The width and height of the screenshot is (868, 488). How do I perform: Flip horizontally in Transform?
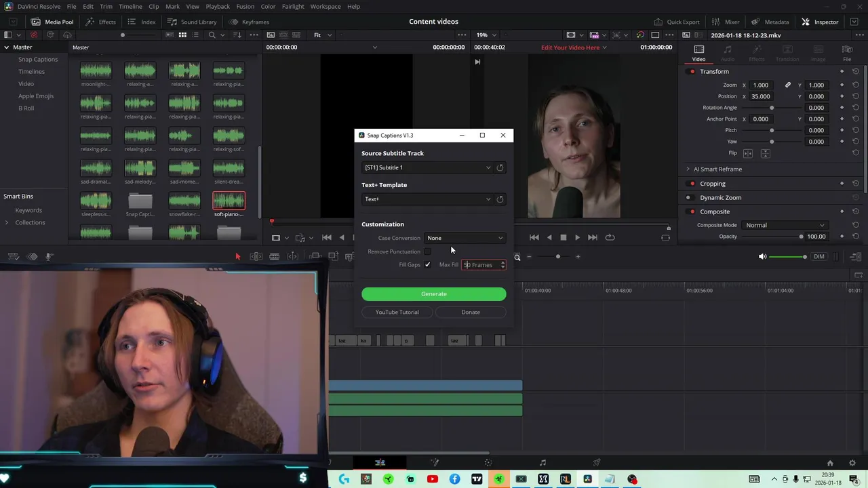point(749,153)
